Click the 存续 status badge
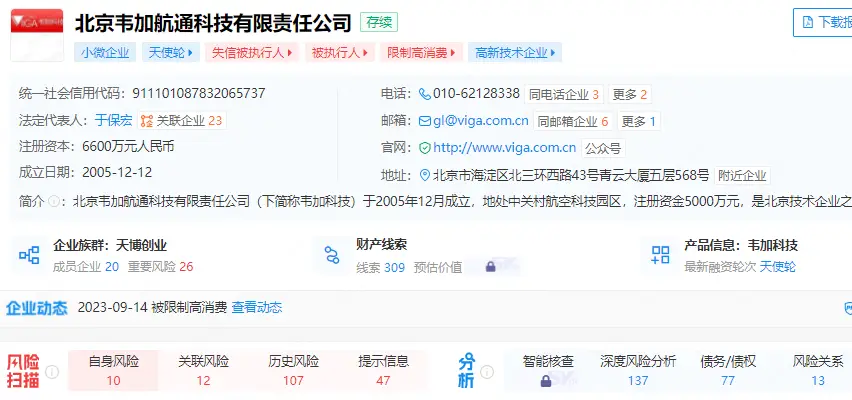 click(x=379, y=22)
